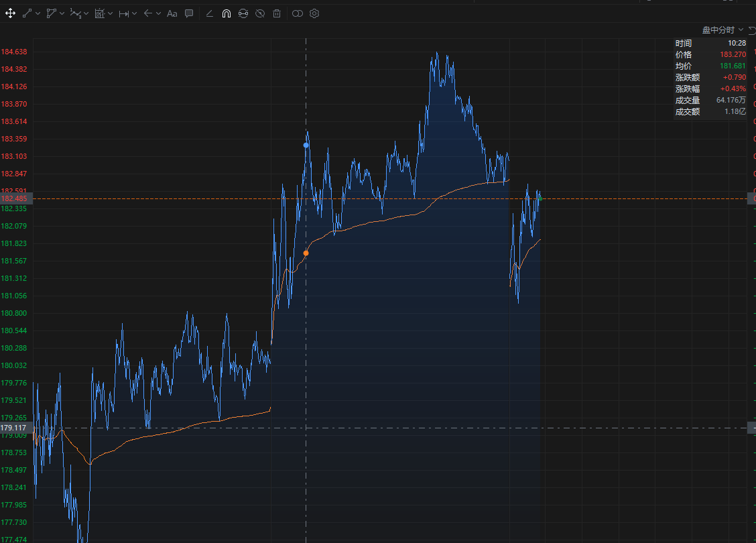The image size is (756, 543).
Task: Expand the range measure tool options
Action: click(x=134, y=13)
